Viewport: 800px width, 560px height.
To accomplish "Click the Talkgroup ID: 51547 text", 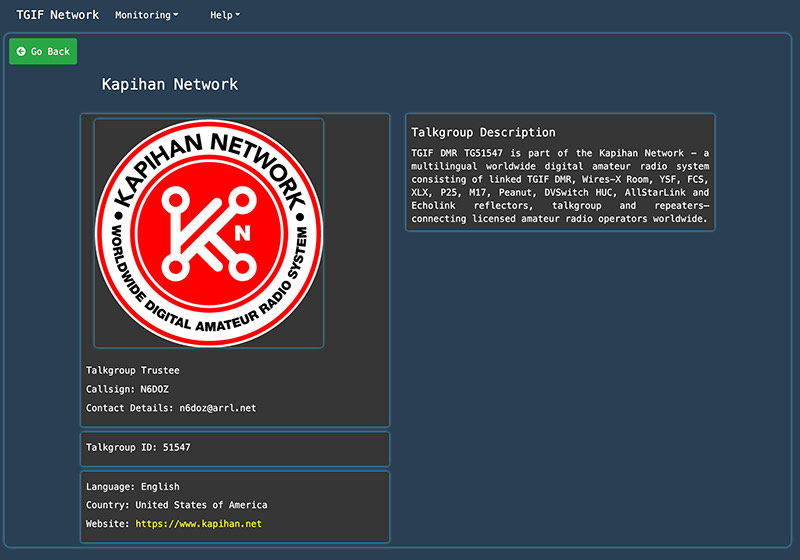I will (x=138, y=447).
